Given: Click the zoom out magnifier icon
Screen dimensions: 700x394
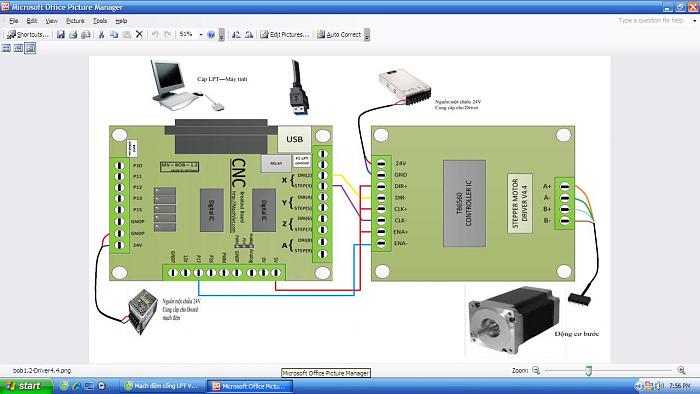Looking at the screenshot, I should [x=536, y=370].
